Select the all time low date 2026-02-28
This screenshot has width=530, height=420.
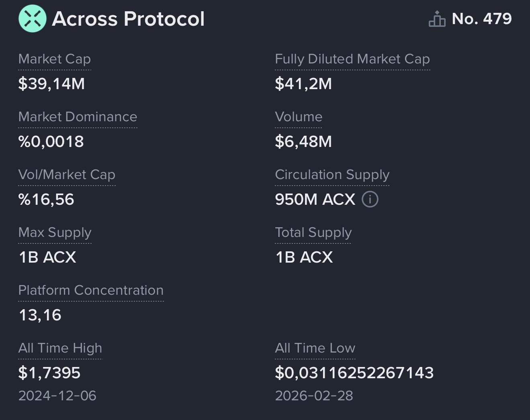tap(314, 396)
